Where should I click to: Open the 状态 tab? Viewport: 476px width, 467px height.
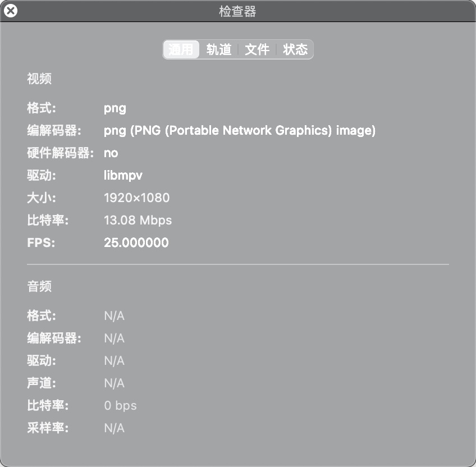[x=295, y=49]
